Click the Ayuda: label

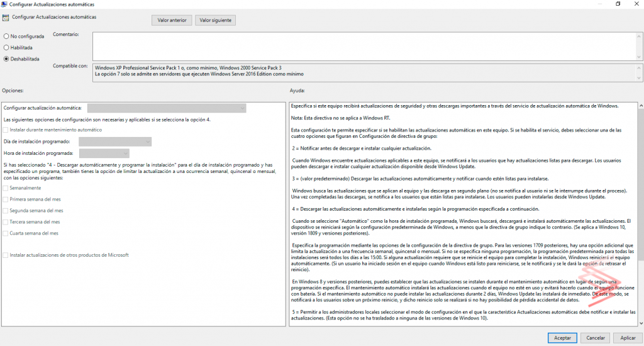297,91
